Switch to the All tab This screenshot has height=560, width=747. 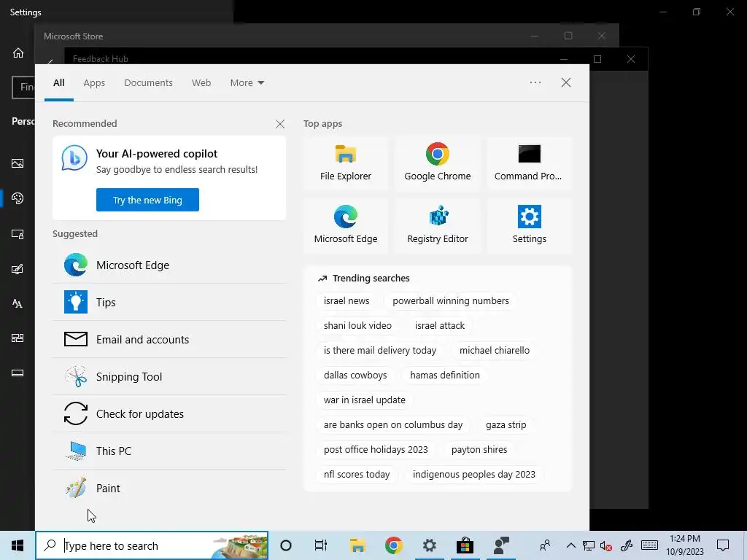(x=58, y=83)
